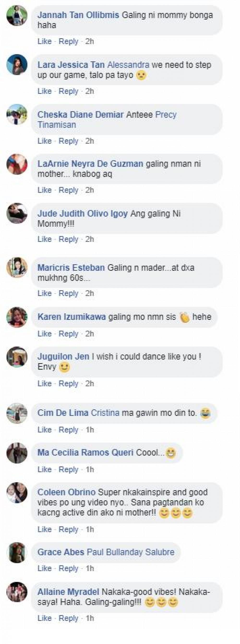
Task: View Maricris Esteban's profile avatar
Action: coord(17,267)
